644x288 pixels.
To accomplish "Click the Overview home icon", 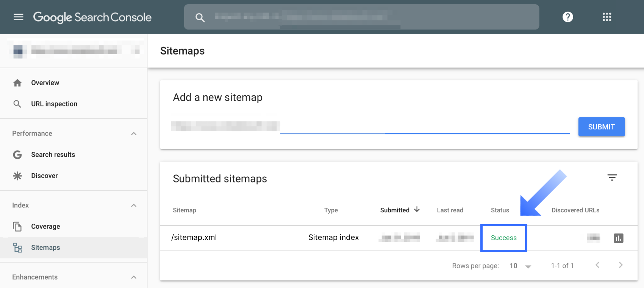I will point(17,83).
